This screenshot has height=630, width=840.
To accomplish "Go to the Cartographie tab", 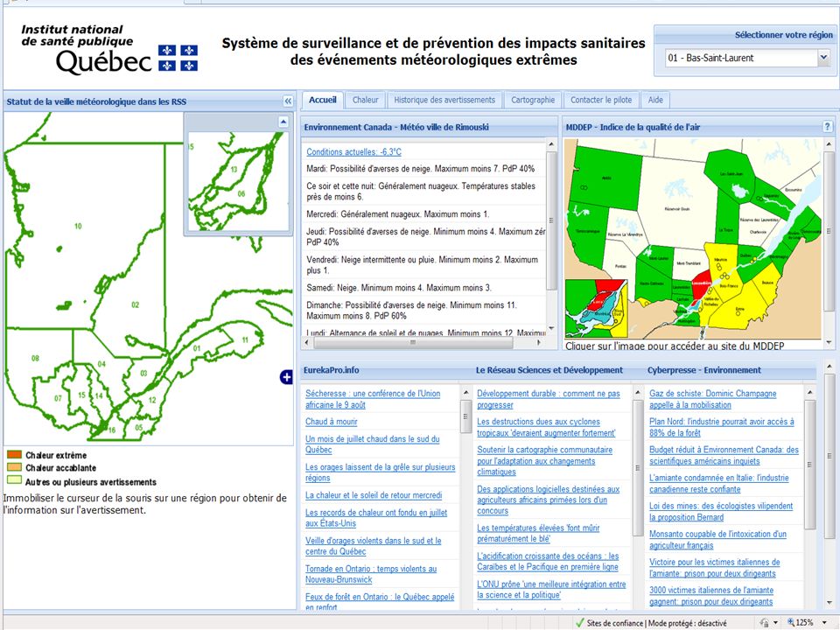I will (x=533, y=100).
